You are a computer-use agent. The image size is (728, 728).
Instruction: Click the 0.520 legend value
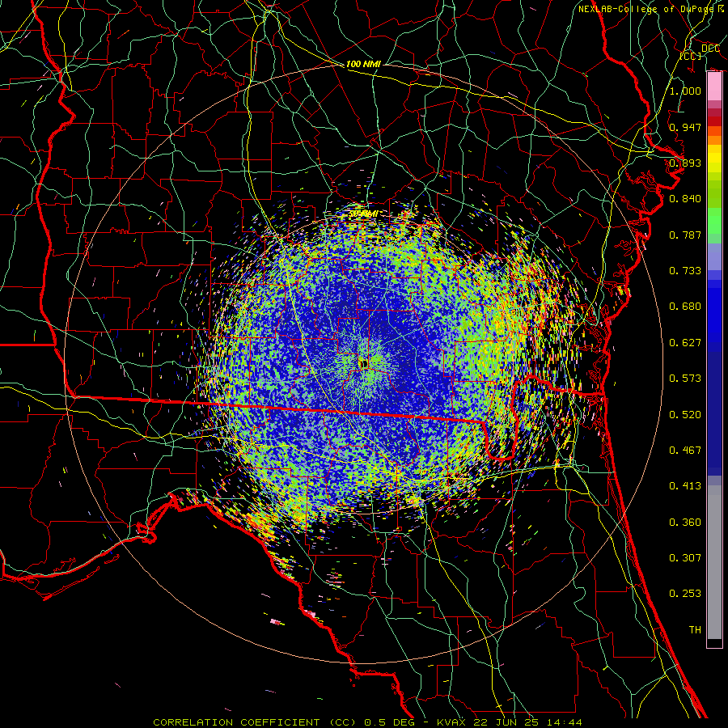[685, 415]
